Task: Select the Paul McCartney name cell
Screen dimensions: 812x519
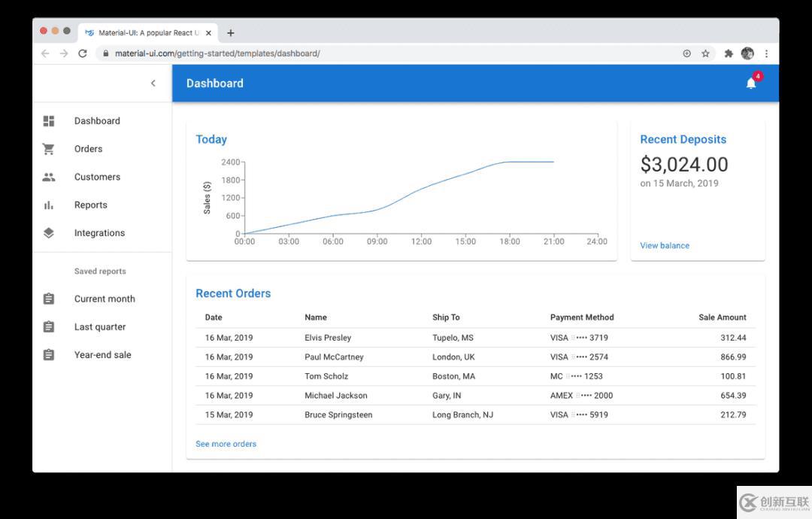Action: coord(334,357)
